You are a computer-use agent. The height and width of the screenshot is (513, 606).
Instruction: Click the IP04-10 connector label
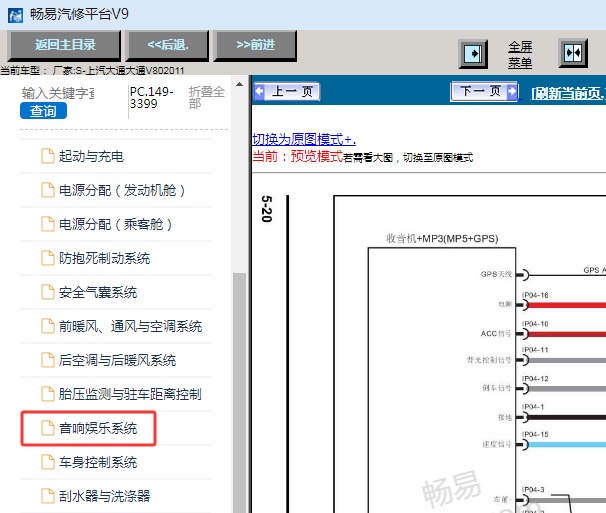[535, 324]
